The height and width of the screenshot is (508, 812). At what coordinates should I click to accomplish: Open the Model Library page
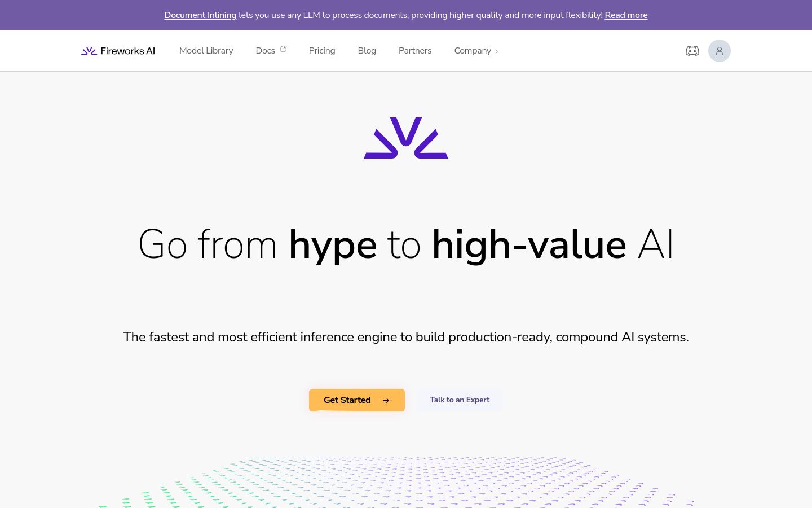(x=206, y=51)
